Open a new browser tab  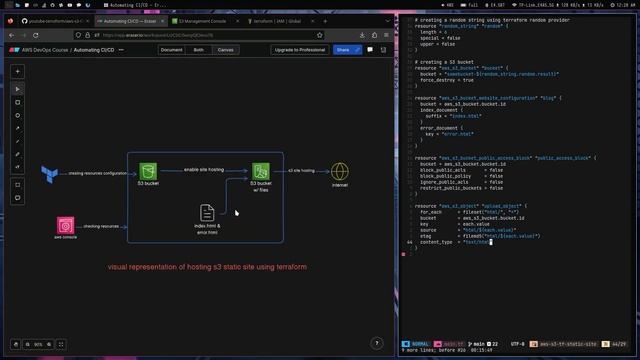(325, 21)
